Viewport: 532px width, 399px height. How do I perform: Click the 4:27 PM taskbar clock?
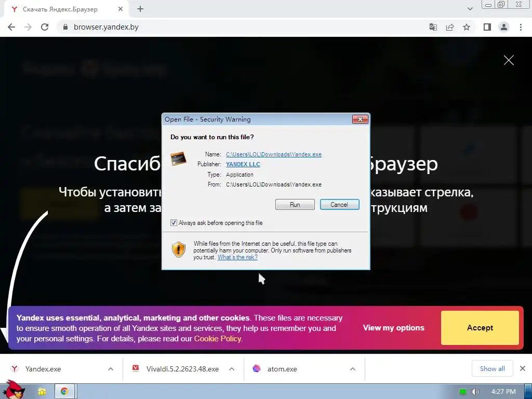click(x=503, y=392)
